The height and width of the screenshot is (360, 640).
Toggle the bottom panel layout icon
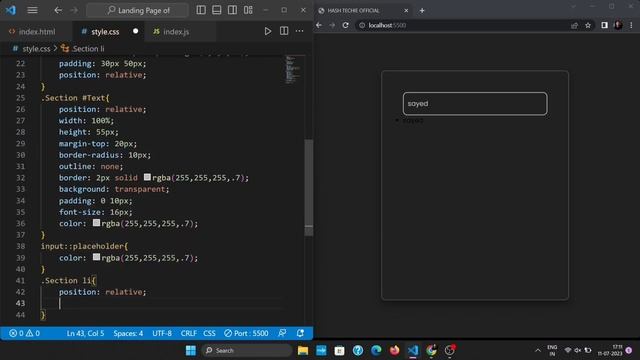[x=216, y=10]
